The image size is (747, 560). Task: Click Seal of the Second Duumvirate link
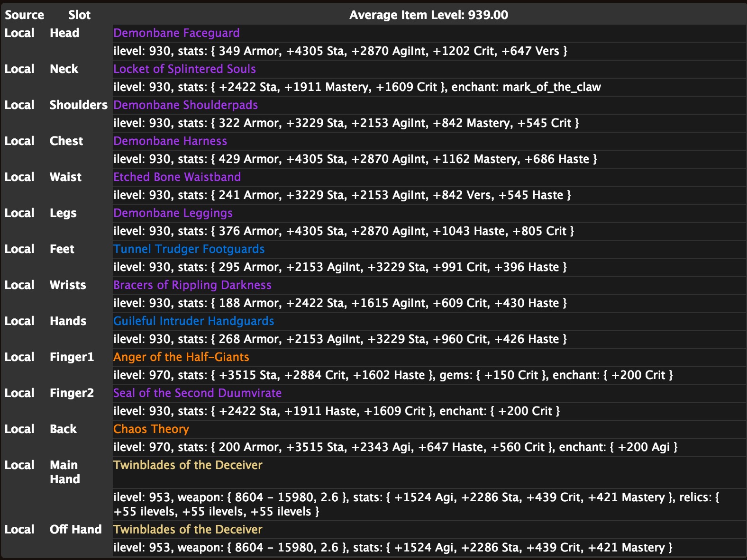tap(197, 393)
